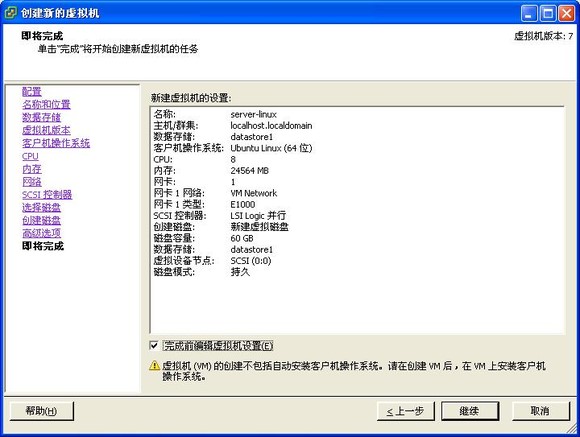Jump to the 高级选项 step
580x437 pixels.
41,233
